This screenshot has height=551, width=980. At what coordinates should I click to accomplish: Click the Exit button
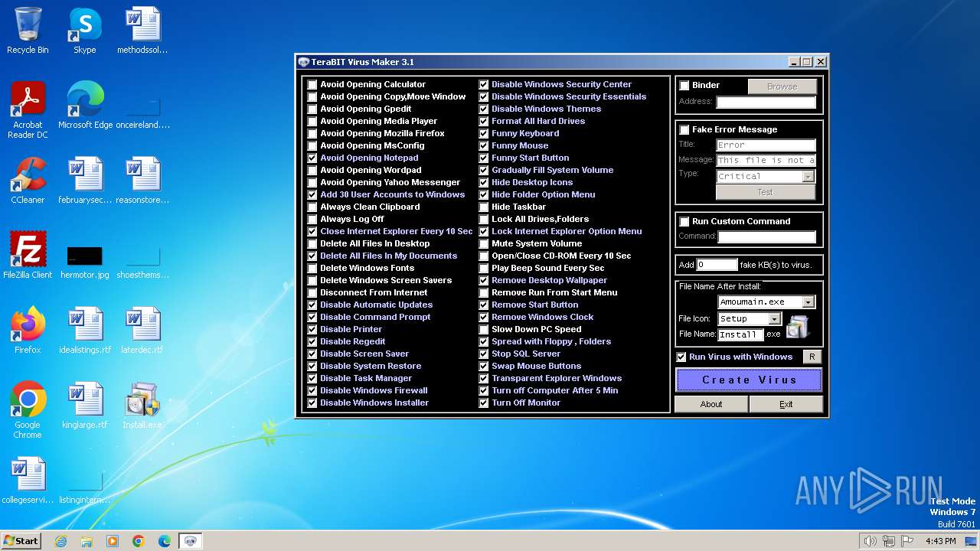pos(786,404)
